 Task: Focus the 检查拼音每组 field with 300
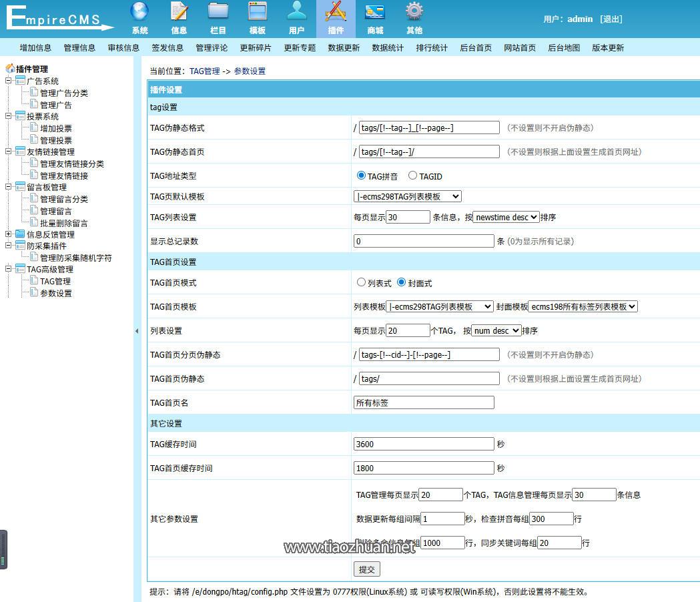coord(551,519)
